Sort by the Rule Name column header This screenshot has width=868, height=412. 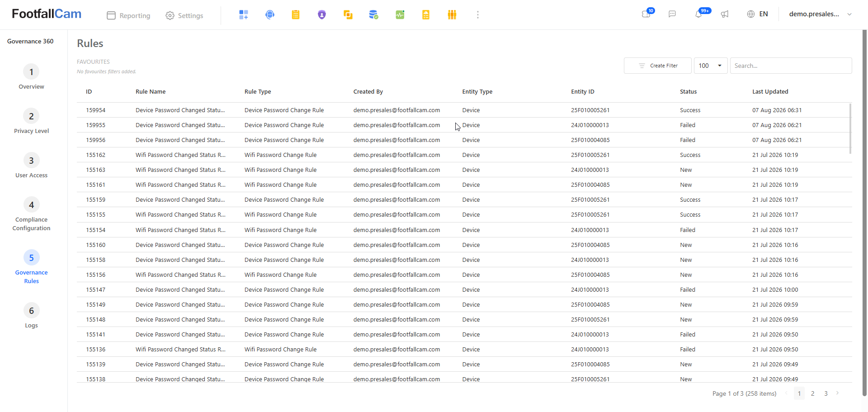151,92
